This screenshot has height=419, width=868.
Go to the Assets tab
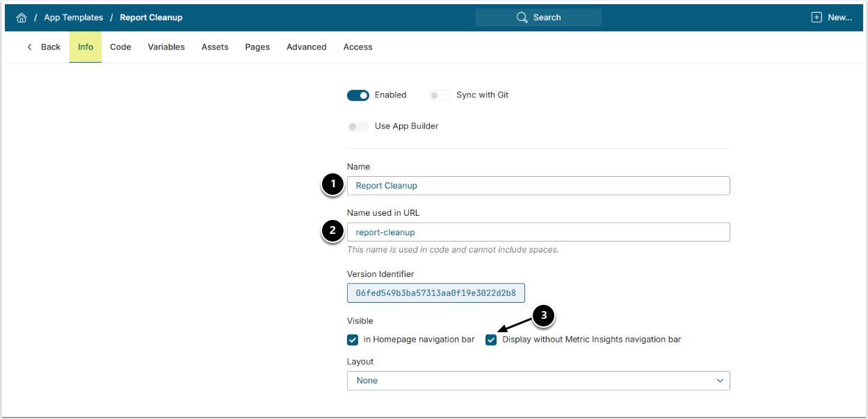(215, 47)
